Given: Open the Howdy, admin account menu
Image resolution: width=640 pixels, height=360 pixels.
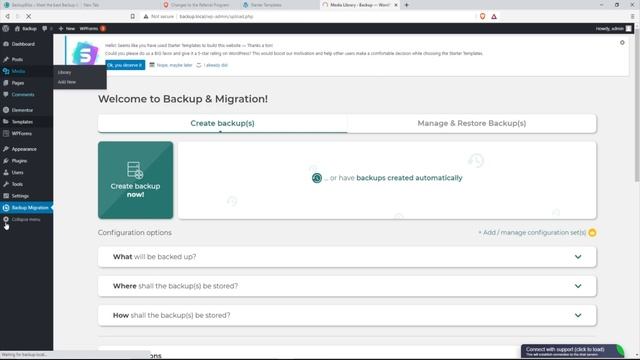Looking at the screenshot, I should (x=613, y=29).
